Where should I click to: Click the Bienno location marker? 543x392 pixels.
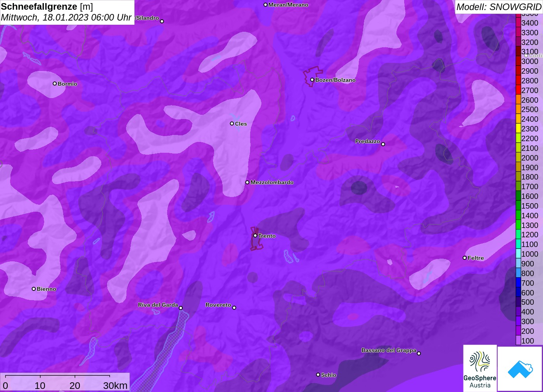(x=34, y=289)
